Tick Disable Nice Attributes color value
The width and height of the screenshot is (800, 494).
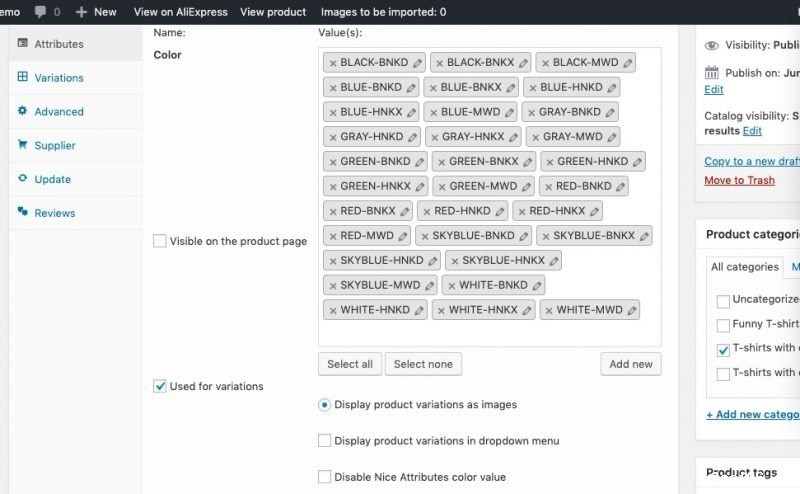pos(324,477)
